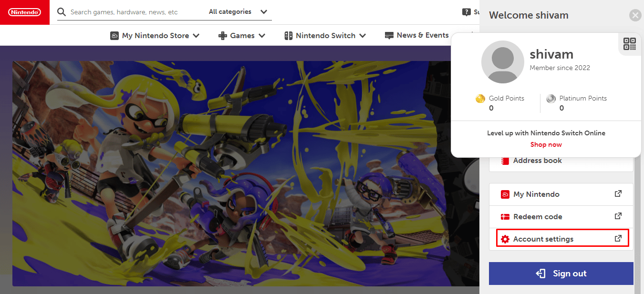Click the search magnifier icon
Screen dimensions: 644x294
pos(62,12)
